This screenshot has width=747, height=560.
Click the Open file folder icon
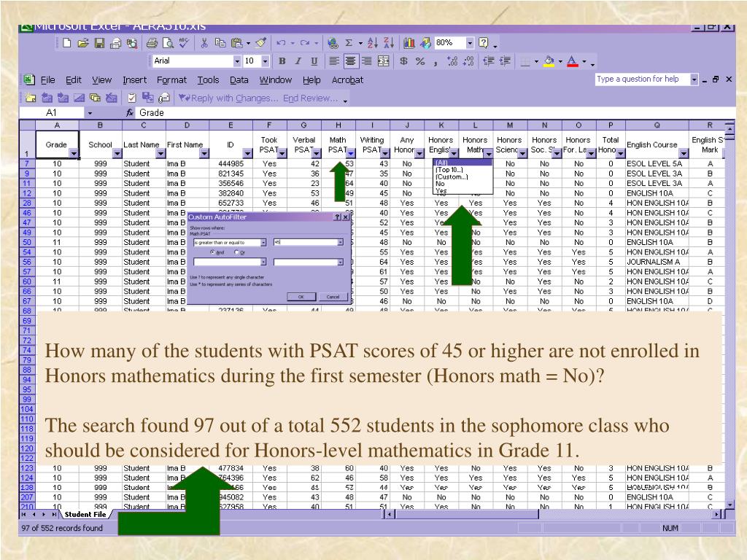coord(83,43)
